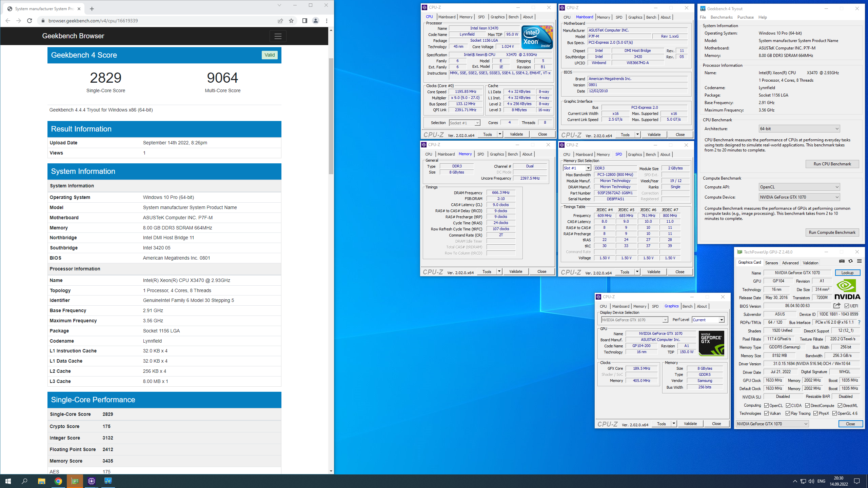Open a new Chrome tab
Image resolution: width=868 pixels, height=488 pixels.
(x=92, y=9)
